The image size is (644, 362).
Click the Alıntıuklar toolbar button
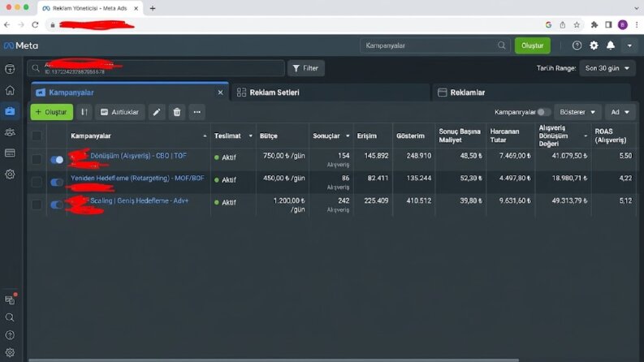(120, 112)
